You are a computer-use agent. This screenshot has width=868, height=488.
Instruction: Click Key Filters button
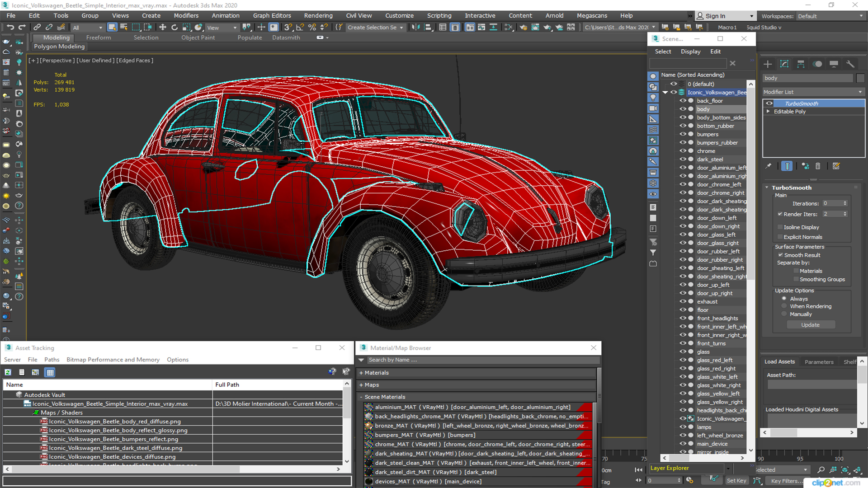pyautogui.click(x=787, y=481)
